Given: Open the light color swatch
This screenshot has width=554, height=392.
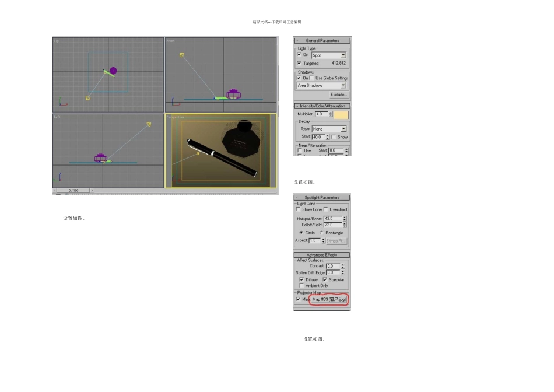Looking at the screenshot, I should (341, 114).
